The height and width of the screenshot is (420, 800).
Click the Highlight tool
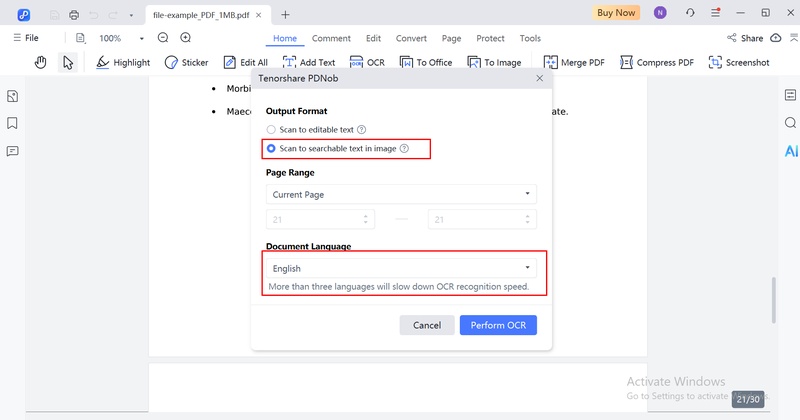[x=123, y=62]
